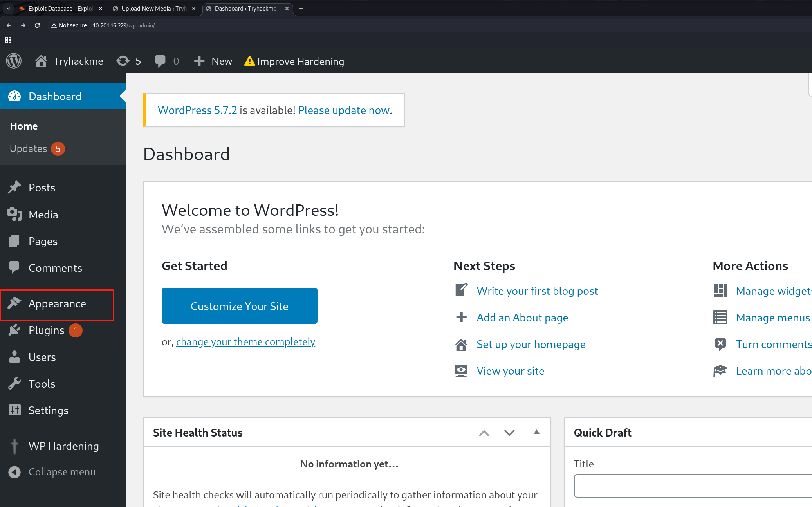This screenshot has width=812, height=507.
Task: Go forward with browser forward arrow
Action: point(23,25)
